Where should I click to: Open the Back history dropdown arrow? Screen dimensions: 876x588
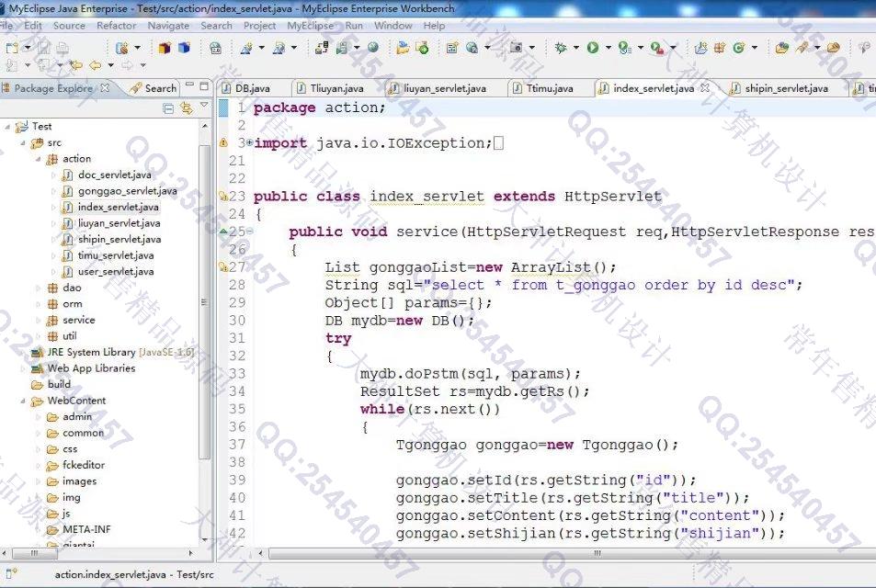(x=110, y=65)
